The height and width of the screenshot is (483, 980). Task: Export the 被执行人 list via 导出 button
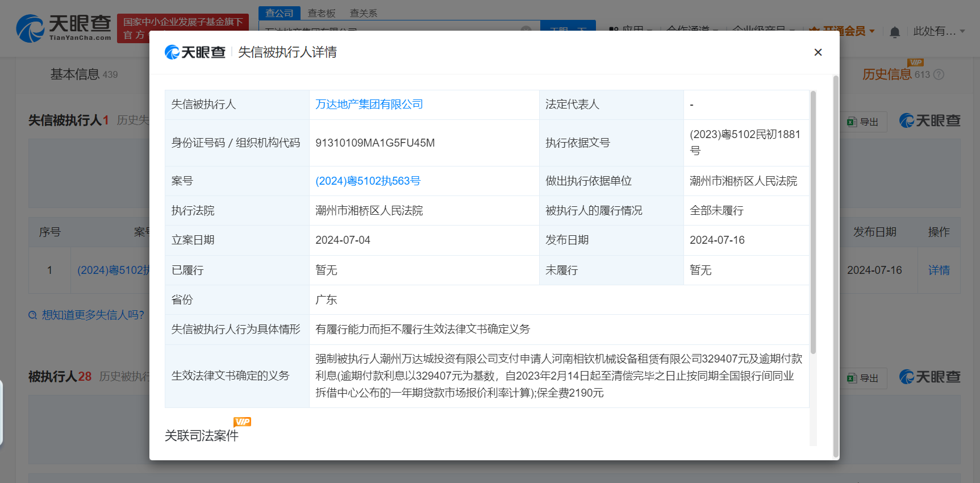point(863,378)
